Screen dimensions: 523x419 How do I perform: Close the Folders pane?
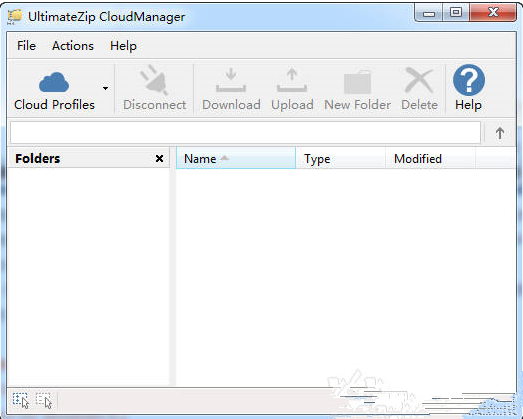coord(159,158)
